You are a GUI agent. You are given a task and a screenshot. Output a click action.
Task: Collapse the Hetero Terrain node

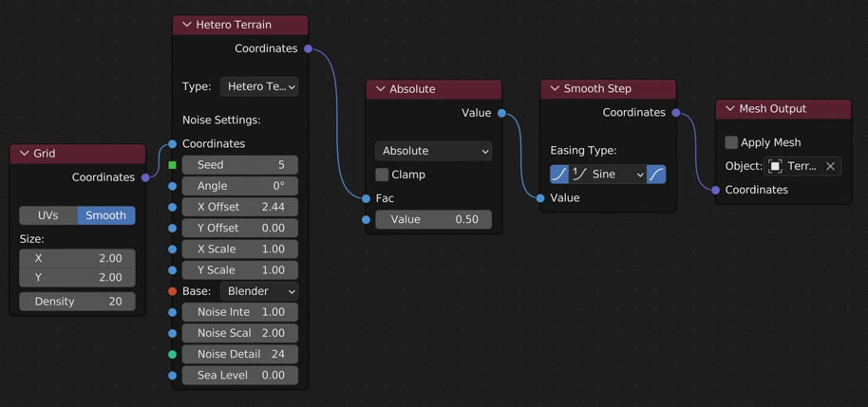[186, 25]
